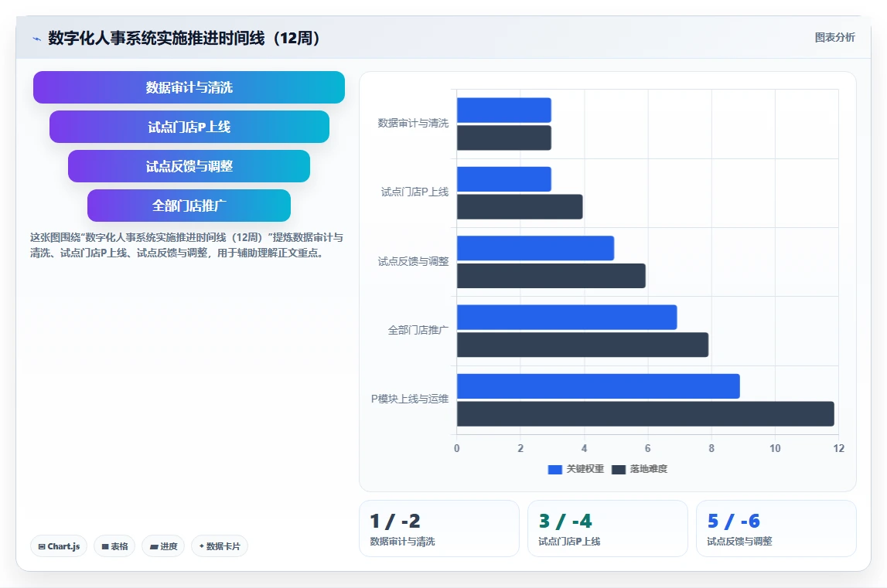
Task: Click the 图表分析 label in header
Action: click(834, 37)
